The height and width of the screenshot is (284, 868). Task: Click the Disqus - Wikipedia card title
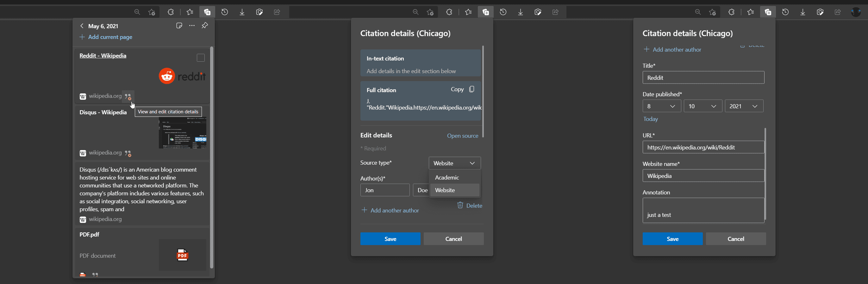(x=103, y=112)
